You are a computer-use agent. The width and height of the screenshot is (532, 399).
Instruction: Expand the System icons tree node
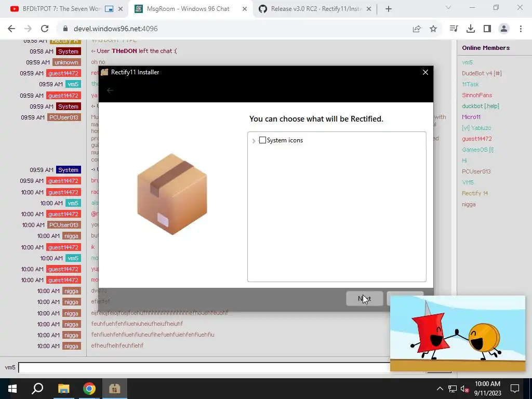[x=254, y=141]
